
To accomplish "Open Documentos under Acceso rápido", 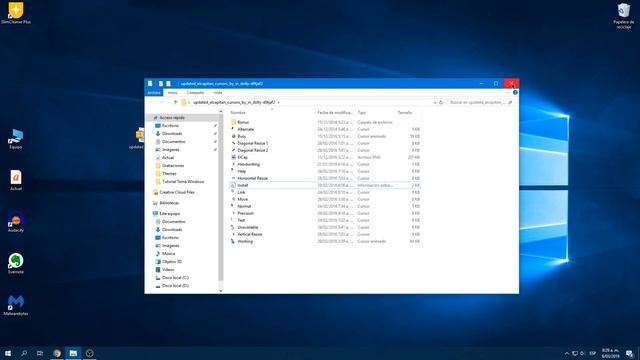I will 173,142.
